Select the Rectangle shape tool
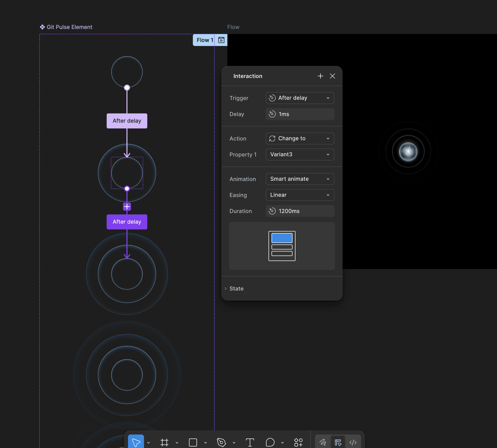The height and width of the screenshot is (448, 497). pyautogui.click(x=193, y=442)
